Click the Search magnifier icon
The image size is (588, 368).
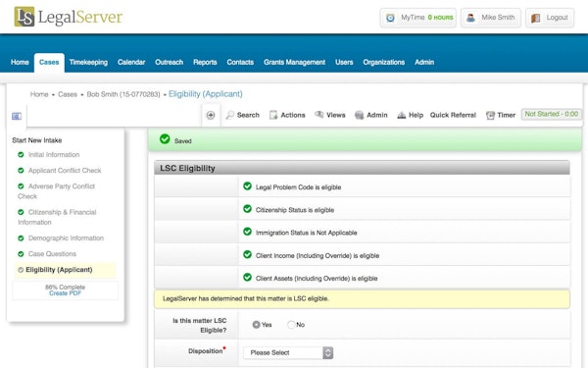[x=230, y=115]
